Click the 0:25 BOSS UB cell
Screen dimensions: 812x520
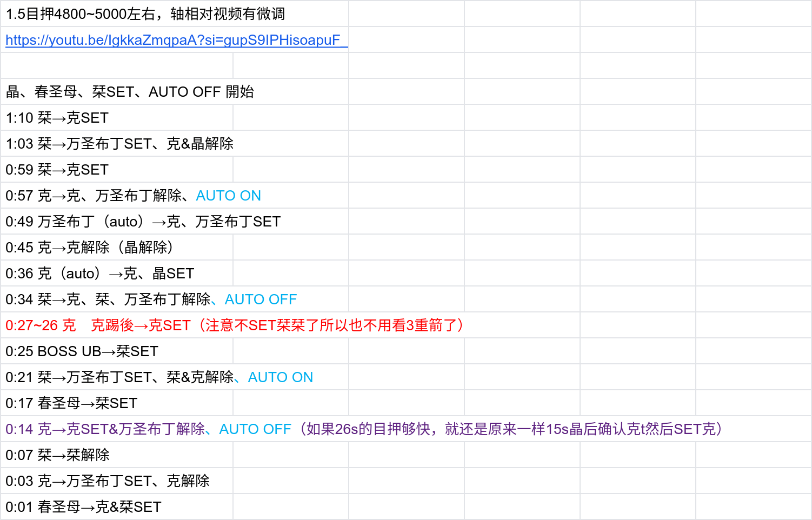pyautogui.click(x=82, y=351)
